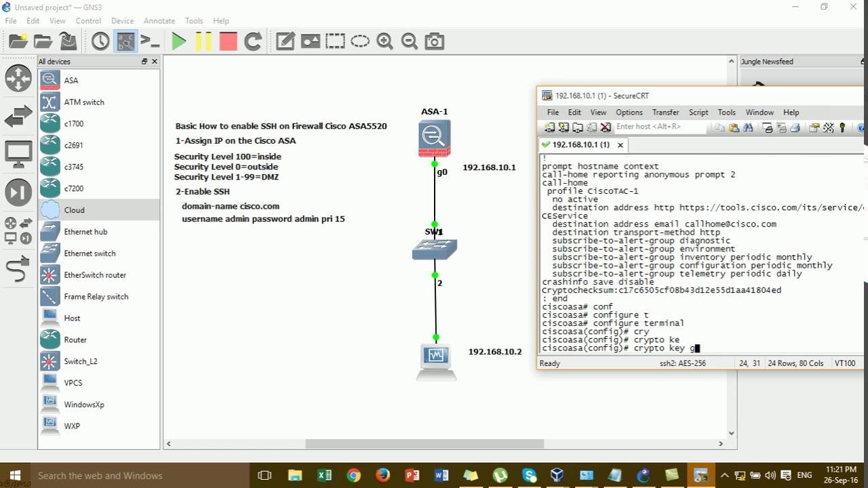This screenshot has height=488, width=868.
Task: Click SecureCRT Disconnect red X icon
Action: coord(606,127)
